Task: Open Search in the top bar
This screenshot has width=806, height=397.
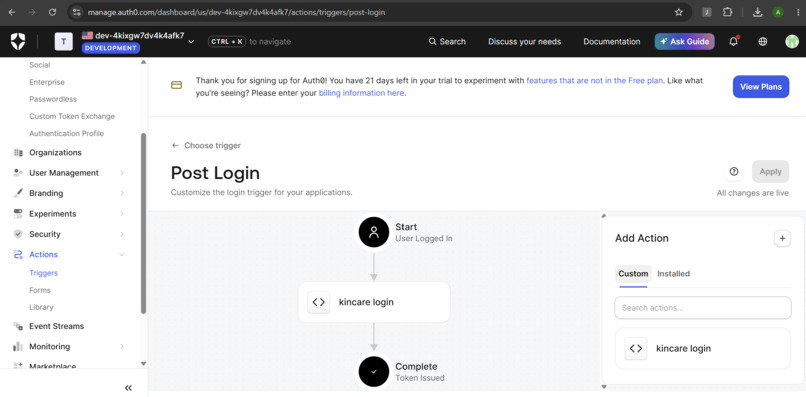Action: tap(447, 42)
